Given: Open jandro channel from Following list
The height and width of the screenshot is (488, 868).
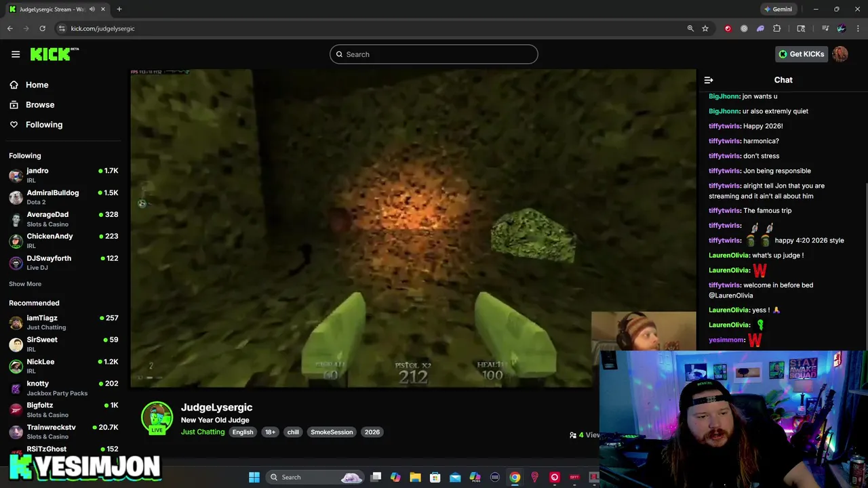Looking at the screenshot, I should pyautogui.click(x=64, y=176).
